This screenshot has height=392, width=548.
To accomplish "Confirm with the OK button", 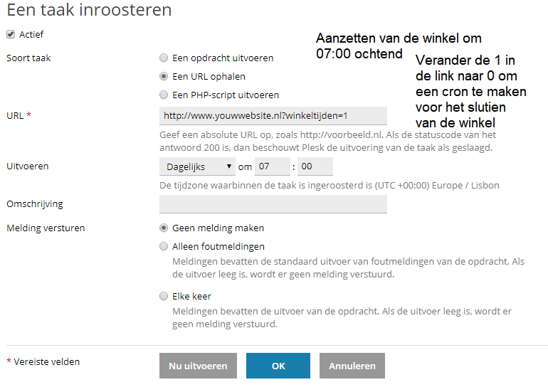I will pyautogui.click(x=278, y=366).
